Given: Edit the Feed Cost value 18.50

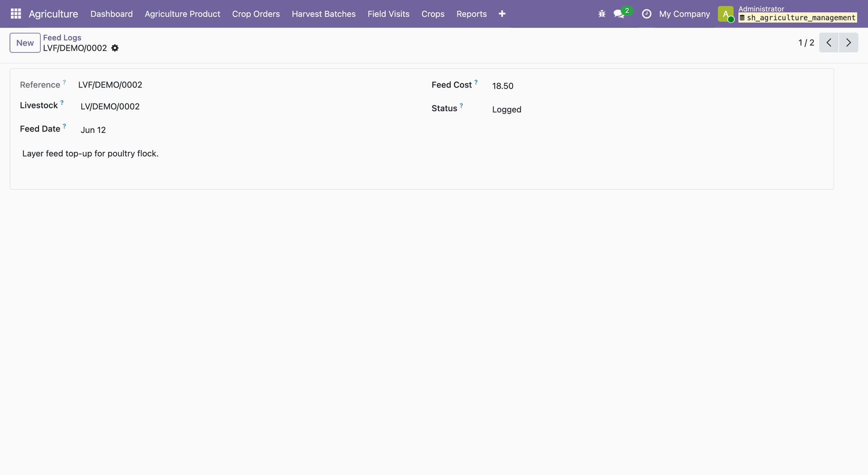Looking at the screenshot, I should (658, 86).
